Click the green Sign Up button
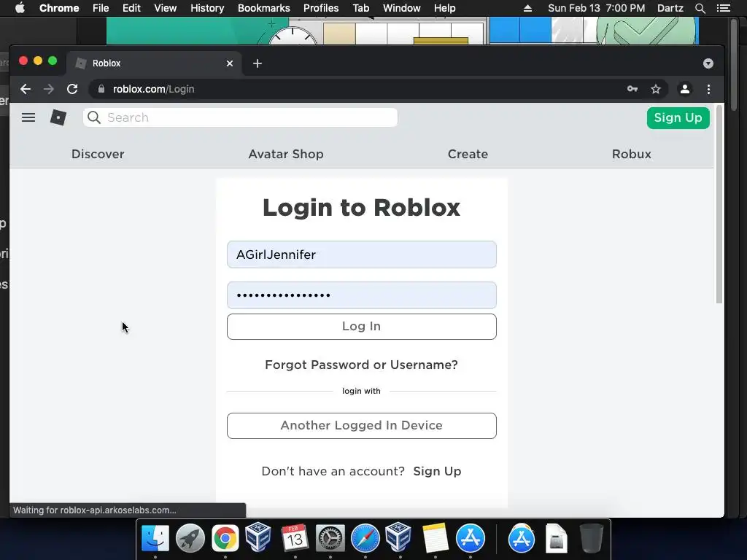This screenshot has width=747, height=560. [678, 117]
